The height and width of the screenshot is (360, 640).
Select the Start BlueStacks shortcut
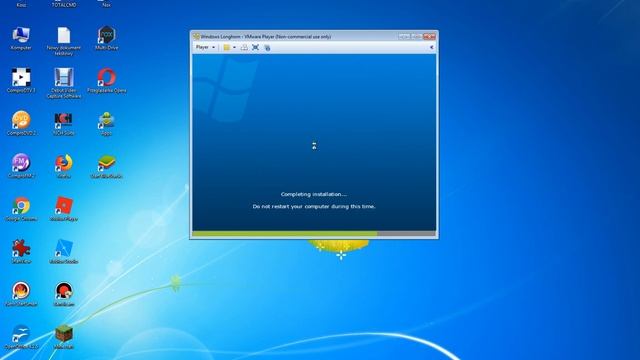click(107, 166)
